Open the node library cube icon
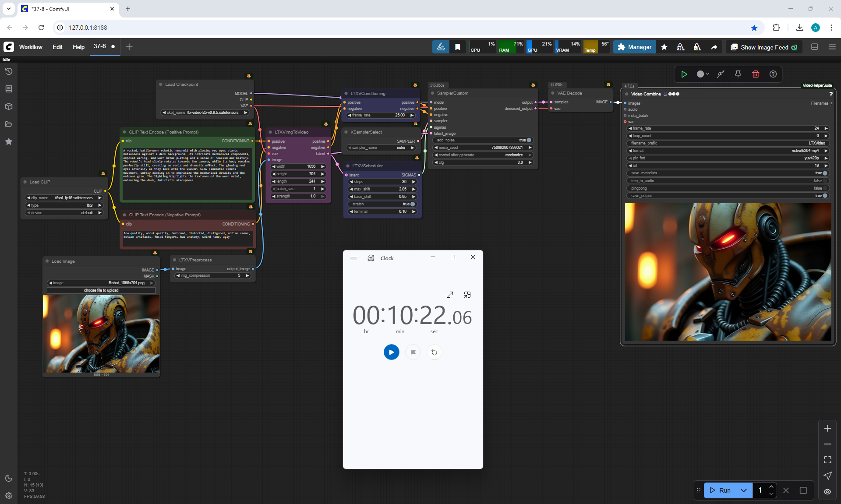The width and height of the screenshot is (841, 504). click(9, 106)
